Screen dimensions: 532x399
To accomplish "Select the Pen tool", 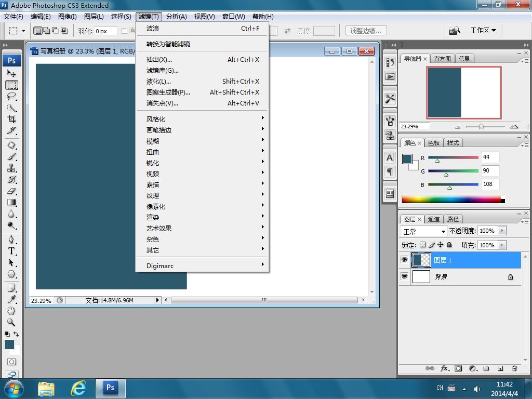I will 11,240.
